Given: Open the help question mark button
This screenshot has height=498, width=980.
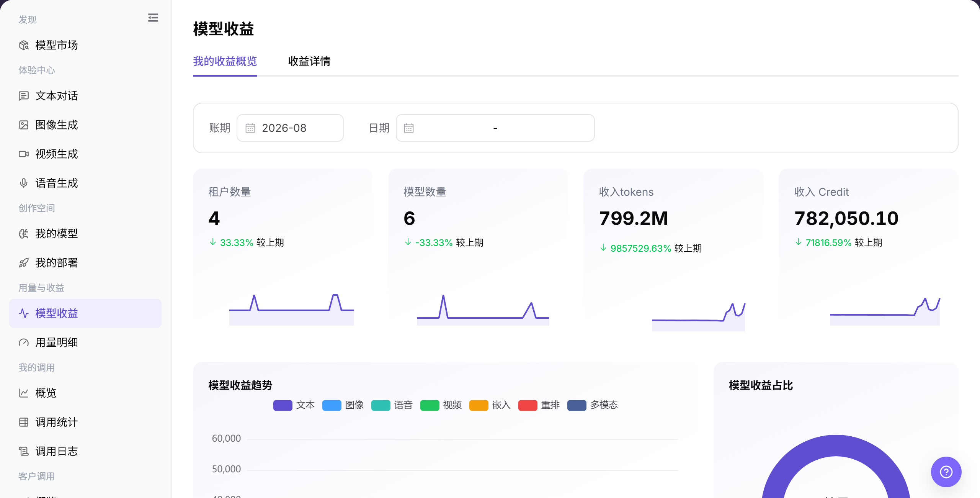Looking at the screenshot, I should pyautogui.click(x=946, y=472).
